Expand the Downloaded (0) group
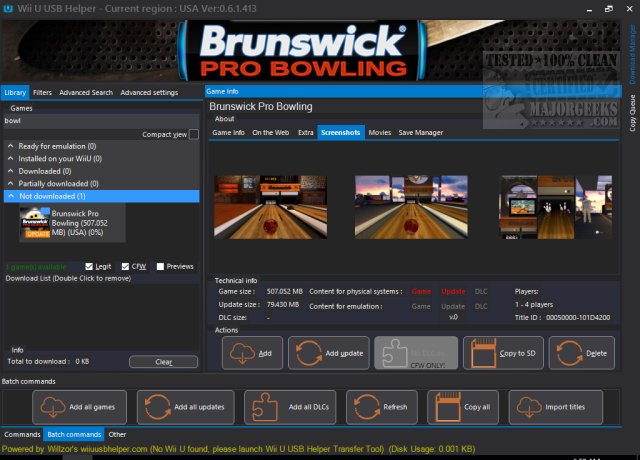The height and width of the screenshot is (460, 640). coord(11,171)
